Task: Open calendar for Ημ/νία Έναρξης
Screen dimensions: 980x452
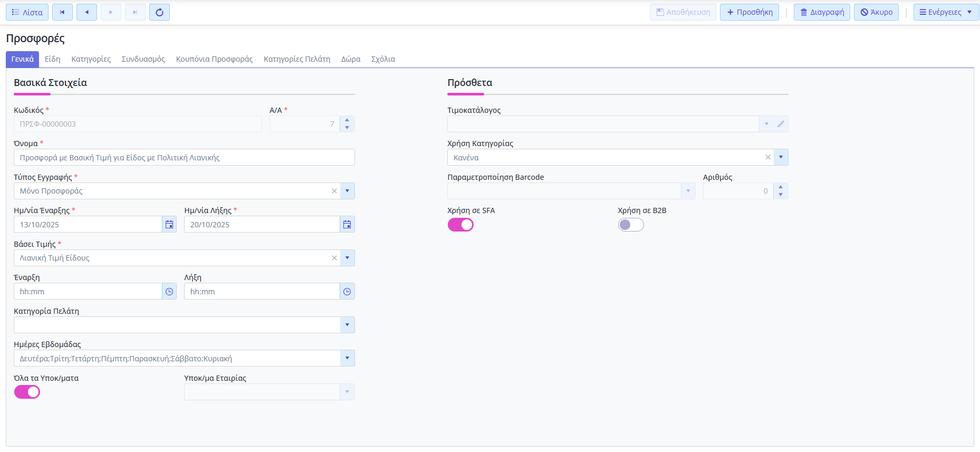Action: (x=169, y=225)
